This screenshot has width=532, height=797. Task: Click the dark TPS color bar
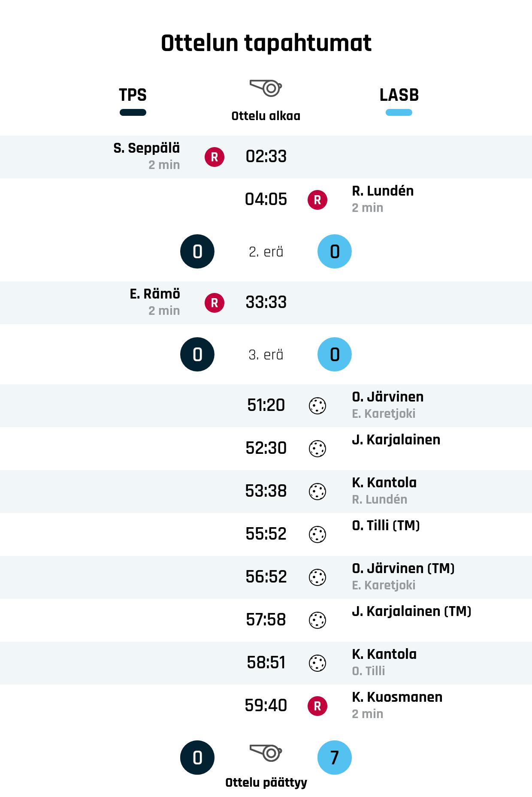[x=133, y=113]
